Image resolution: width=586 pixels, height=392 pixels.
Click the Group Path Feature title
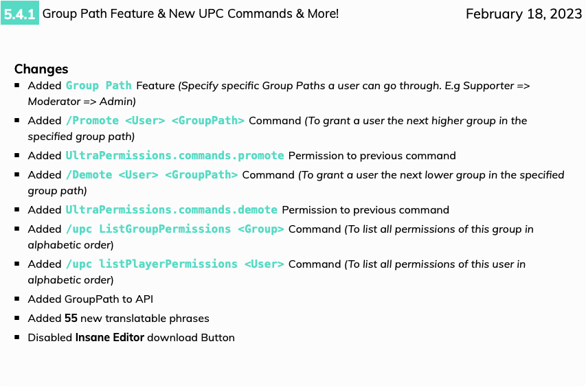(190, 14)
